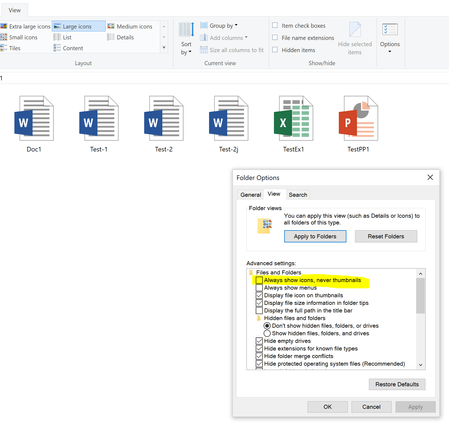Choose Tiles layout option

pos(11,48)
